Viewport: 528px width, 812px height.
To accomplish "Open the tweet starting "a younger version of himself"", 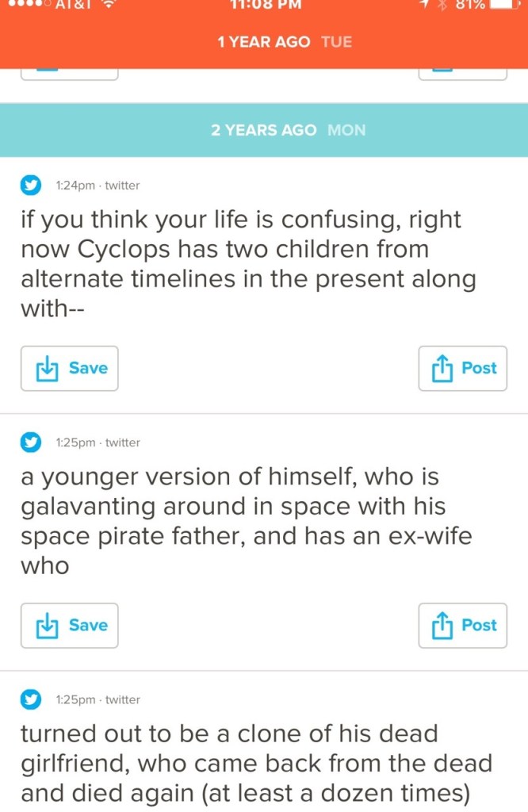I will 246,521.
